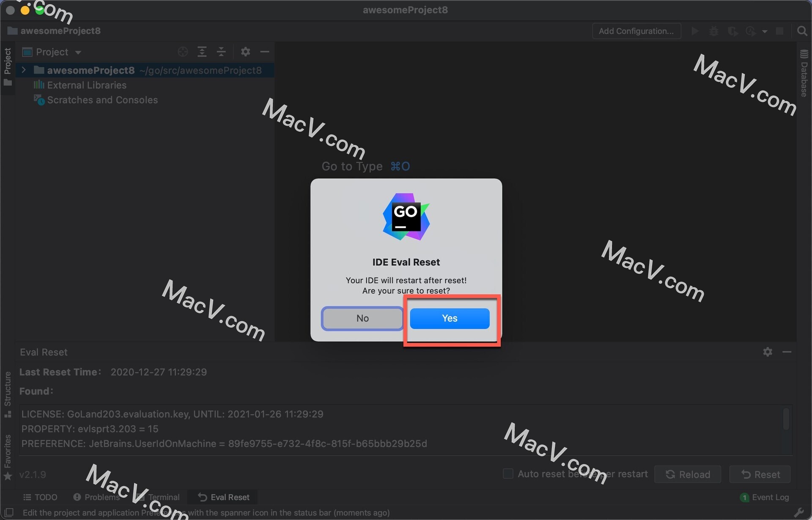
Task: Click the Locate/Select Opened File icon
Action: click(183, 52)
